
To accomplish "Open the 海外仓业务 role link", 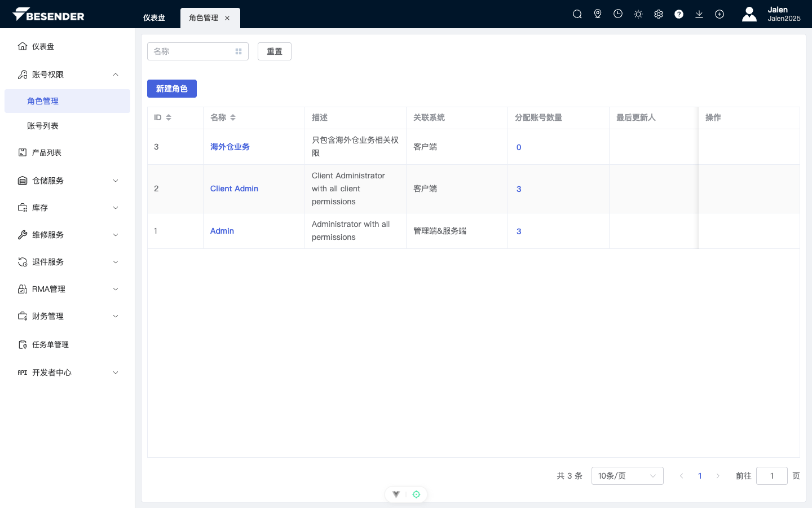I will click(x=230, y=147).
